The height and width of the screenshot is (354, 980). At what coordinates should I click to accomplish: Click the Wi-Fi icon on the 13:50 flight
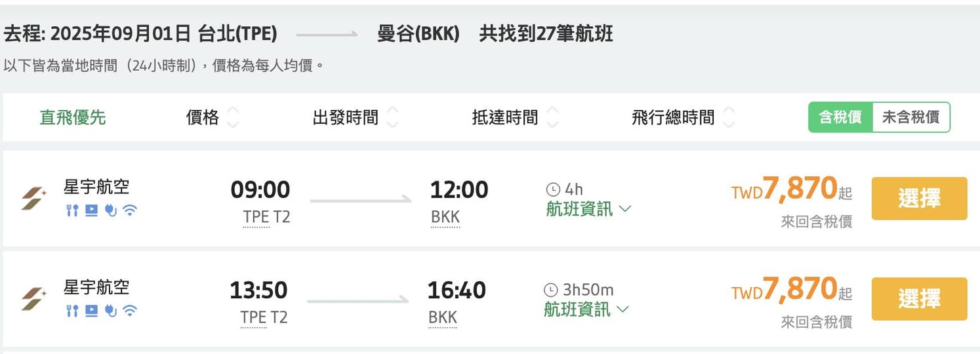point(130,311)
